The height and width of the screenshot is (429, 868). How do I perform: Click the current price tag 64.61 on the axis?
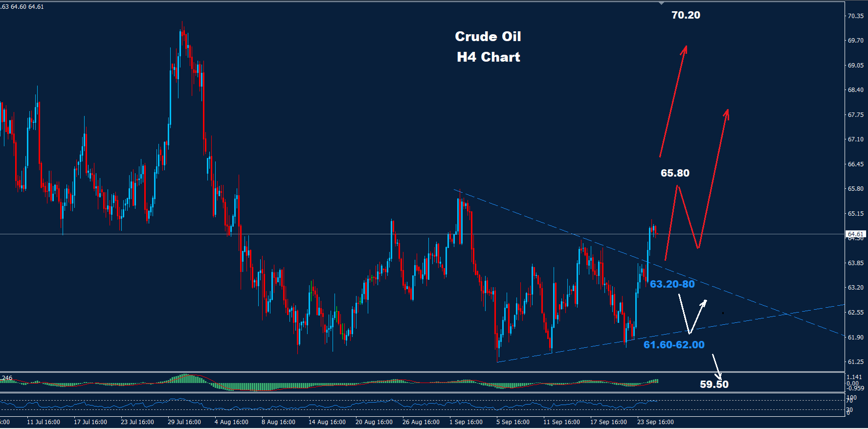point(855,234)
